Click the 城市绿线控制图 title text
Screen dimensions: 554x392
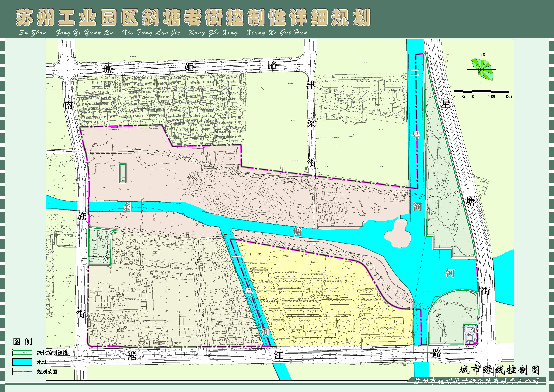point(499,370)
